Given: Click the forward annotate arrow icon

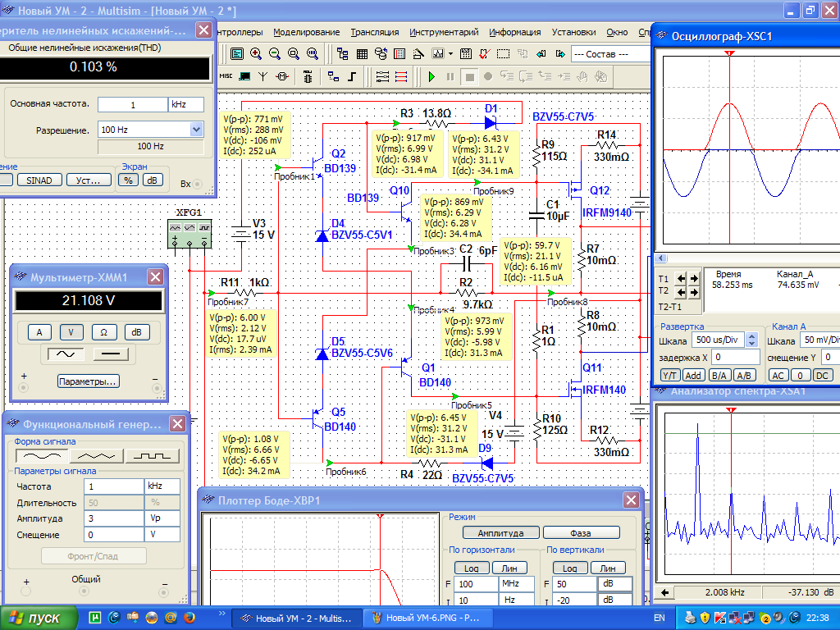Looking at the screenshot, I should pos(560,54).
